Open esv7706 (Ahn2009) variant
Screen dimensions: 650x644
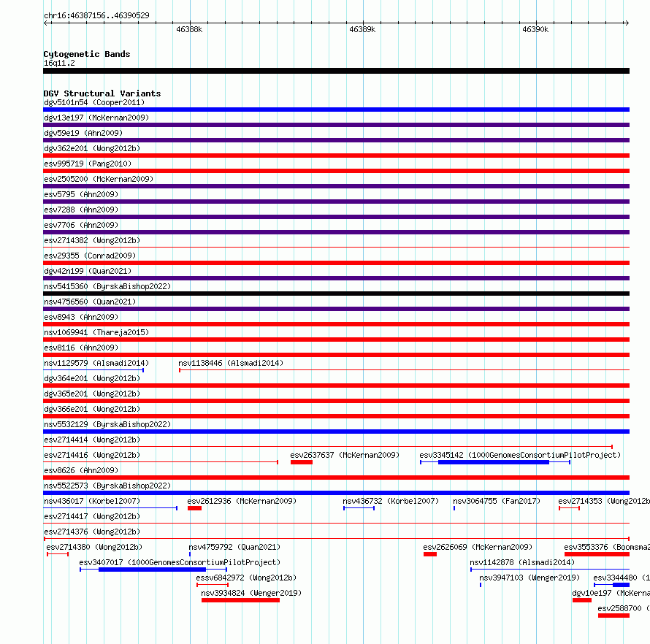(x=81, y=225)
